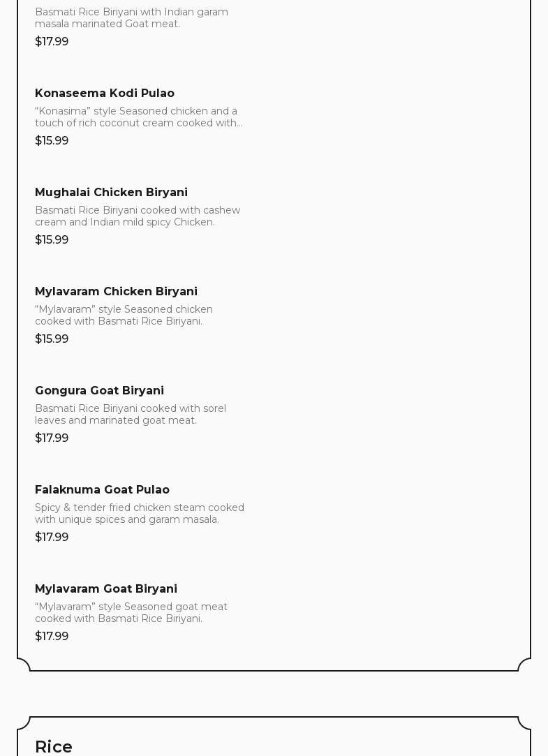
Task: Click the Gongura Goat Biryani $17.99 price
Action: pyautogui.click(x=52, y=438)
